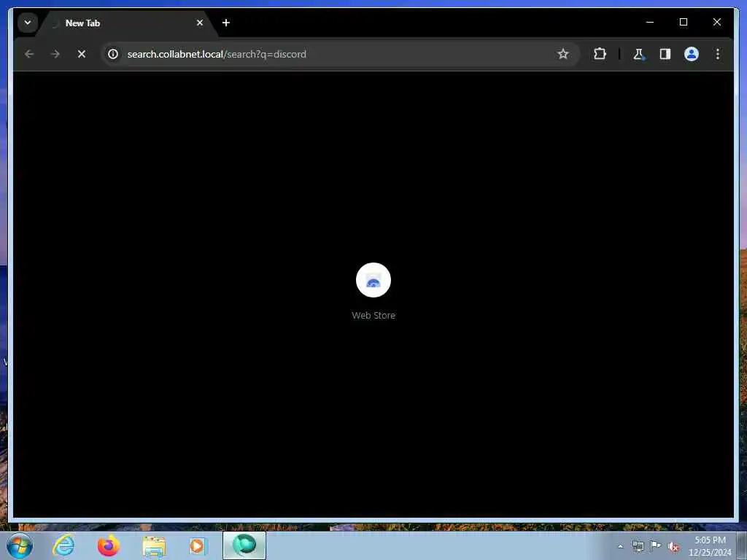747x560 pixels.
Task: Open network status tray icon
Action: tap(638, 546)
